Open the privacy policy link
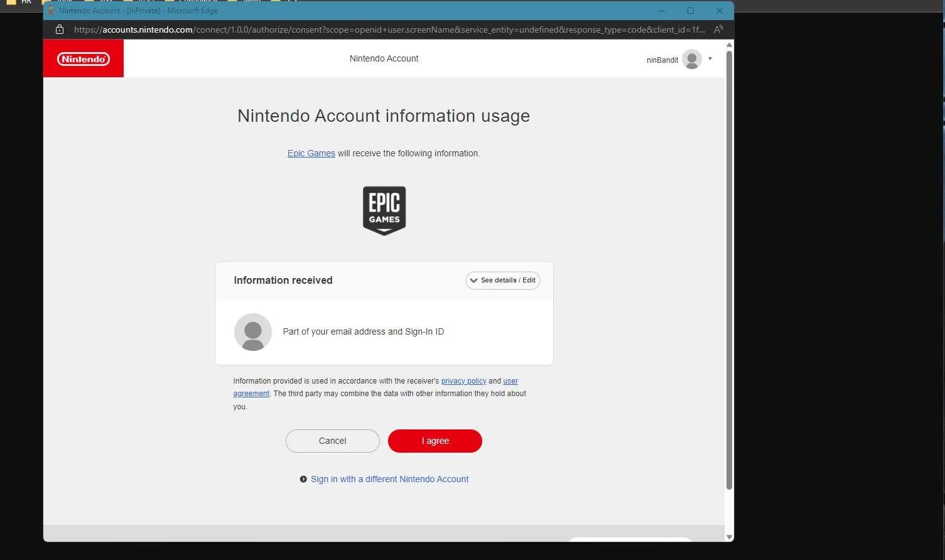 pos(464,381)
